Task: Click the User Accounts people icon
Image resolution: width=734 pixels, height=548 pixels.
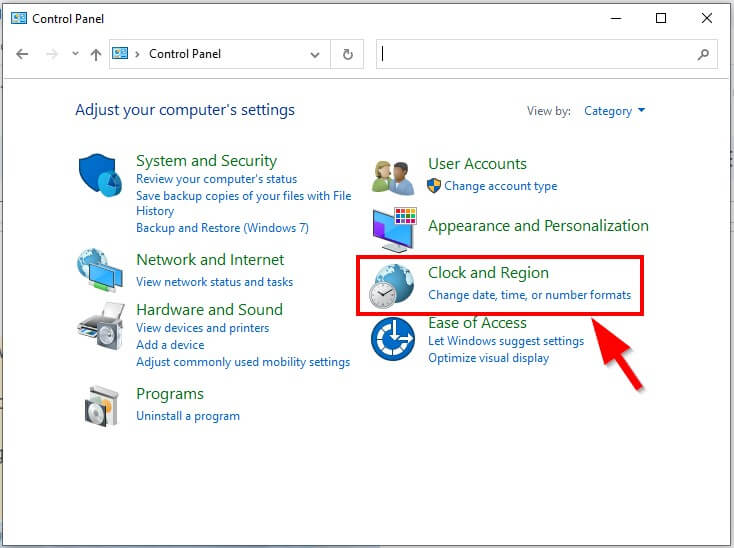Action: pos(393,177)
